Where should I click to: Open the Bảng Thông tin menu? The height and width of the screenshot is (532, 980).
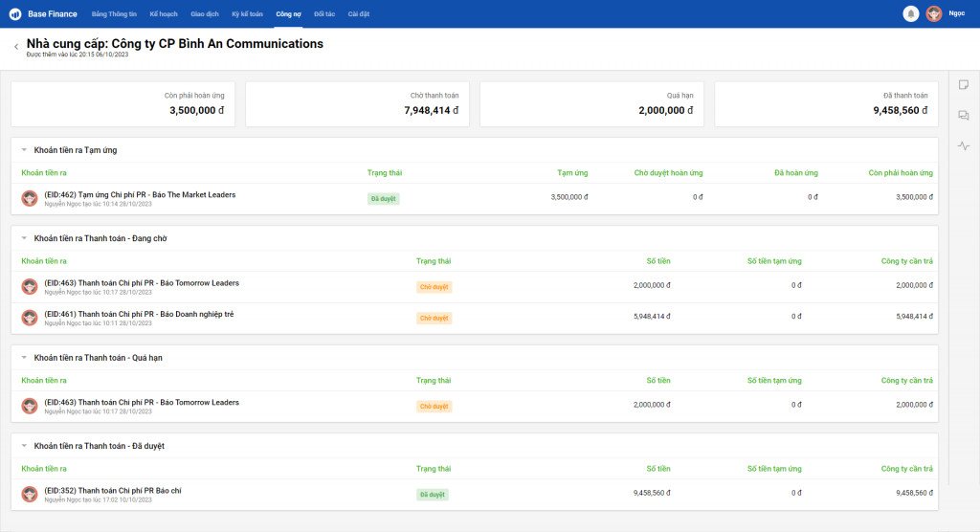tap(114, 13)
